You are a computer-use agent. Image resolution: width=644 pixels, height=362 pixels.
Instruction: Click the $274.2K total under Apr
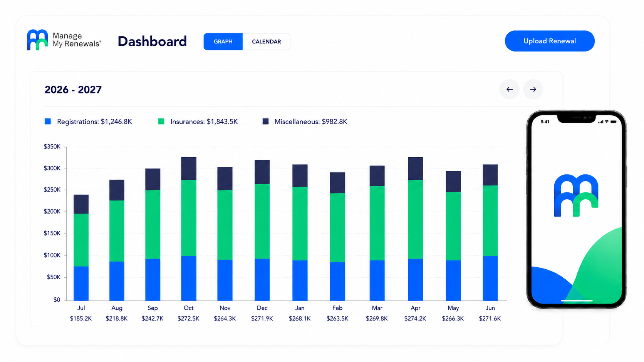pos(415,319)
